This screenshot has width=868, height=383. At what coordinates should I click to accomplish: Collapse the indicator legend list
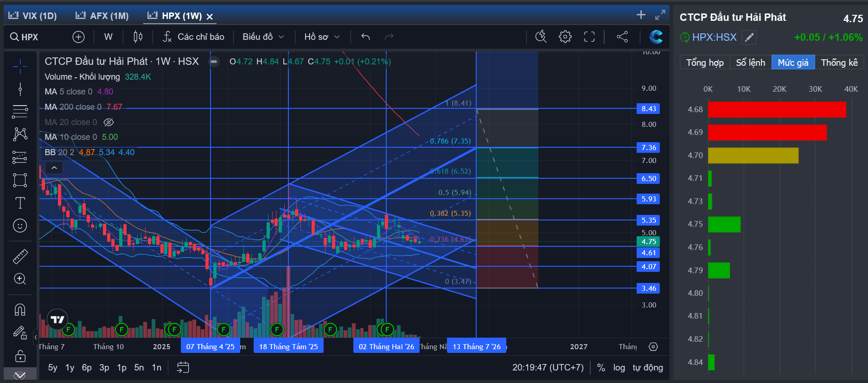pyautogui.click(x=54, y=168)
